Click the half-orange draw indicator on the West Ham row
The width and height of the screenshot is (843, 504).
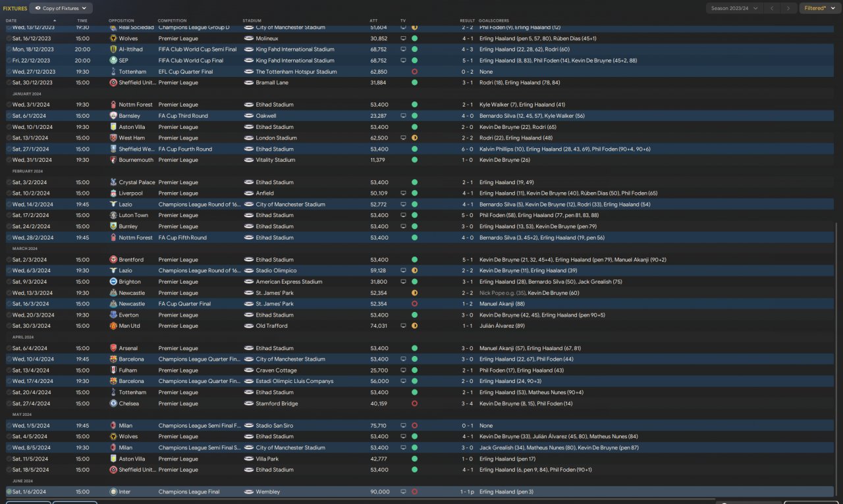(x=414, y=138)
